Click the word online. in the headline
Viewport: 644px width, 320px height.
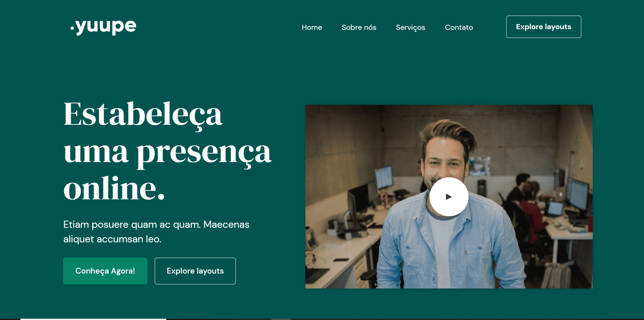pyautogui.click(x=114, y=188)
